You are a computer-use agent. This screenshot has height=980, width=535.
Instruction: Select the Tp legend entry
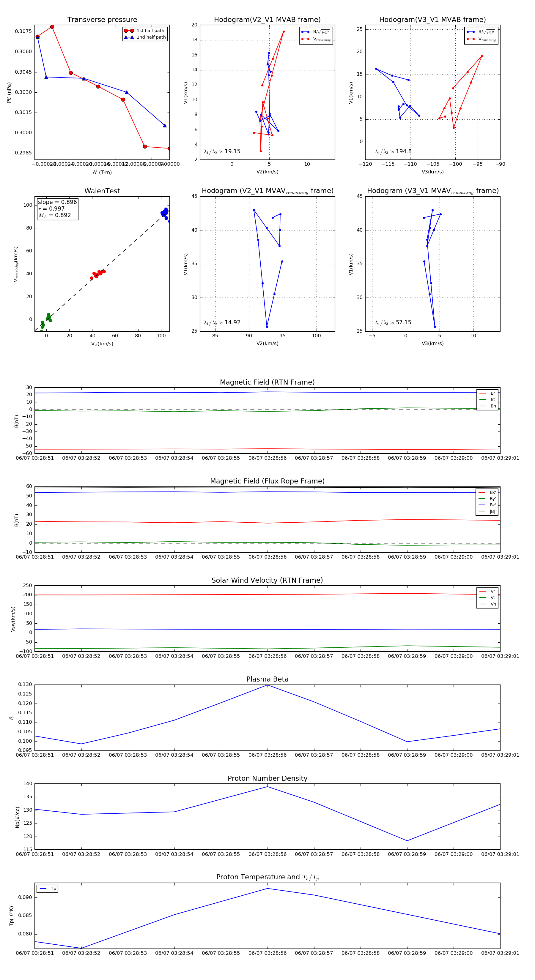tap(48, 889)
